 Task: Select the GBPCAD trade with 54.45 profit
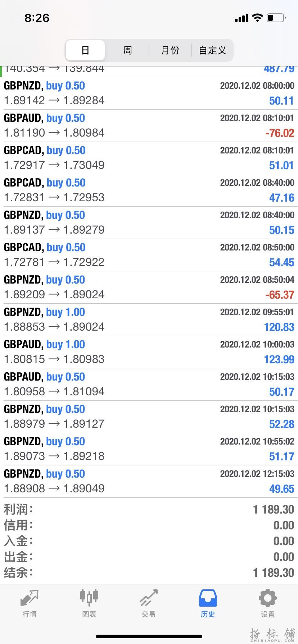click(x=149, y=255)
